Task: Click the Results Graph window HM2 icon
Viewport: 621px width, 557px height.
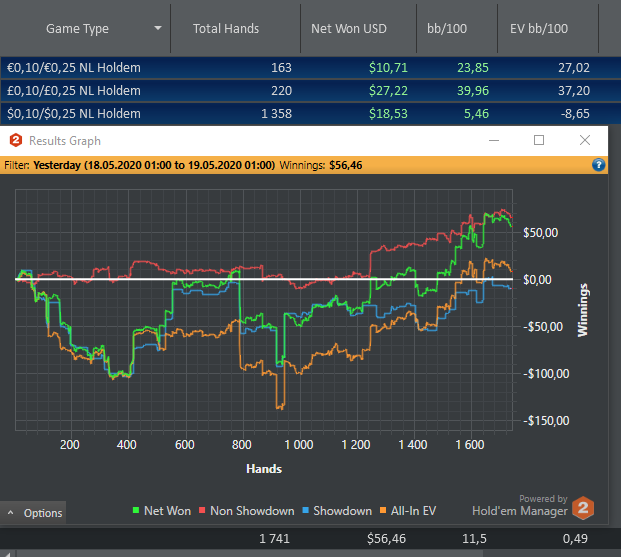Action: point(16,140)
